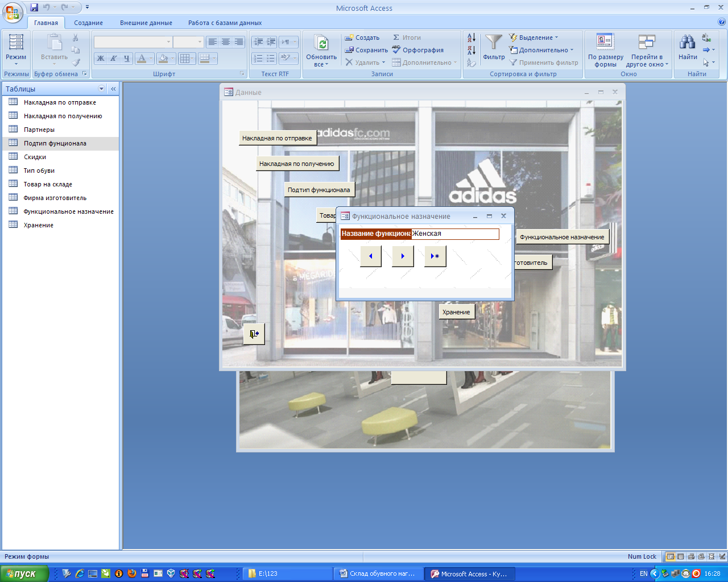Toggle underline Ч formatting
The width and height of the screenshot is (728, 582).
tap(127, 58)
